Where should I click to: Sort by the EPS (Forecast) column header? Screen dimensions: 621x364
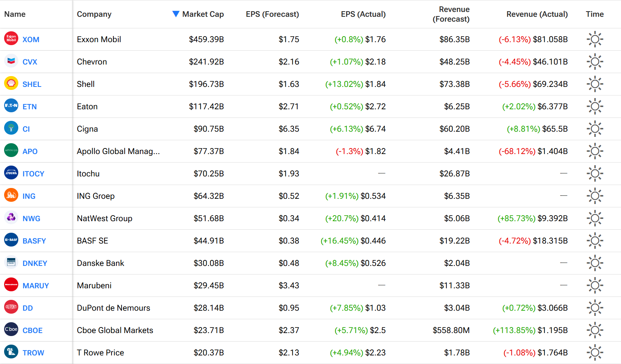(x=272, y=14)
